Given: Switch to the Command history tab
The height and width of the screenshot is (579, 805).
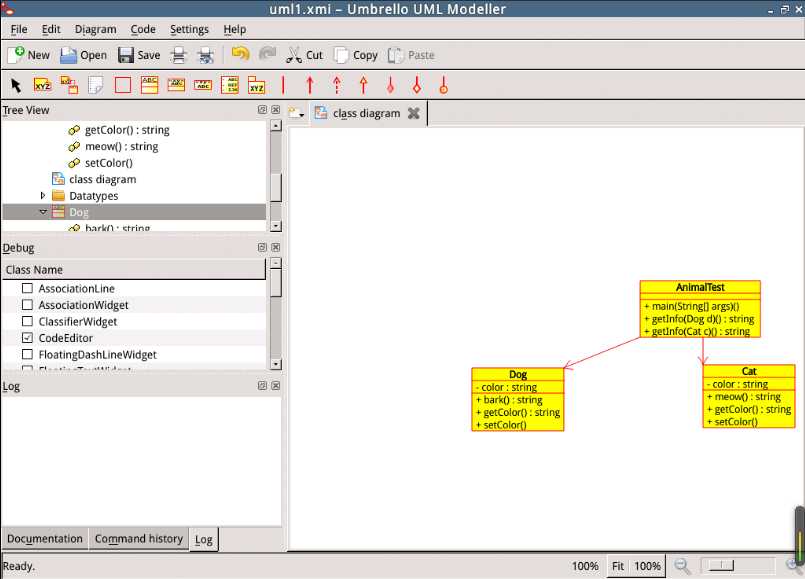Looking at the screenshot, I should coord(139,538).
